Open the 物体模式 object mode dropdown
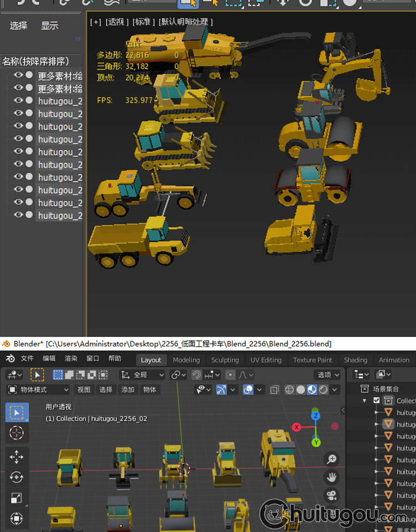 [x=38, y=390]
